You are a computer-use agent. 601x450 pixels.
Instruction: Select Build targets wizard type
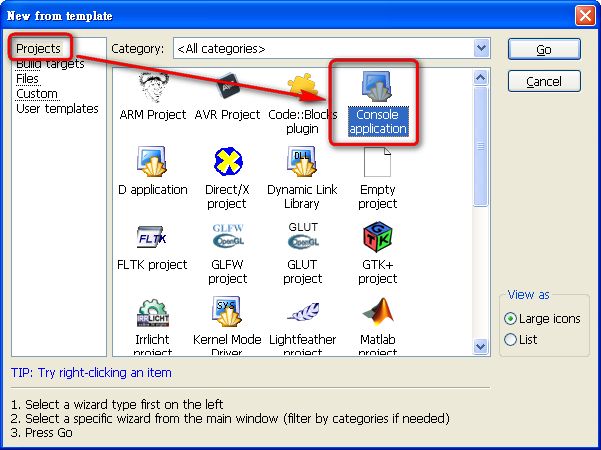(50, 64)
